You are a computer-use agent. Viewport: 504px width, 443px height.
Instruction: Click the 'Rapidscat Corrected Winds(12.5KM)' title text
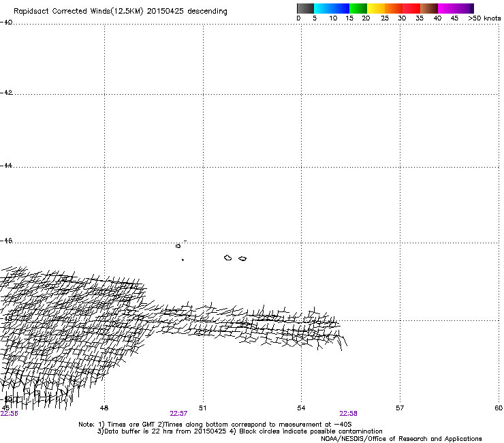click(x=78, y=12)
